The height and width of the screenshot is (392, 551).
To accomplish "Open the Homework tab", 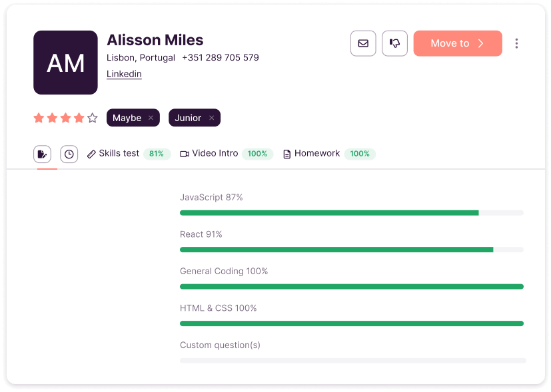I will (x=316, y=154).
